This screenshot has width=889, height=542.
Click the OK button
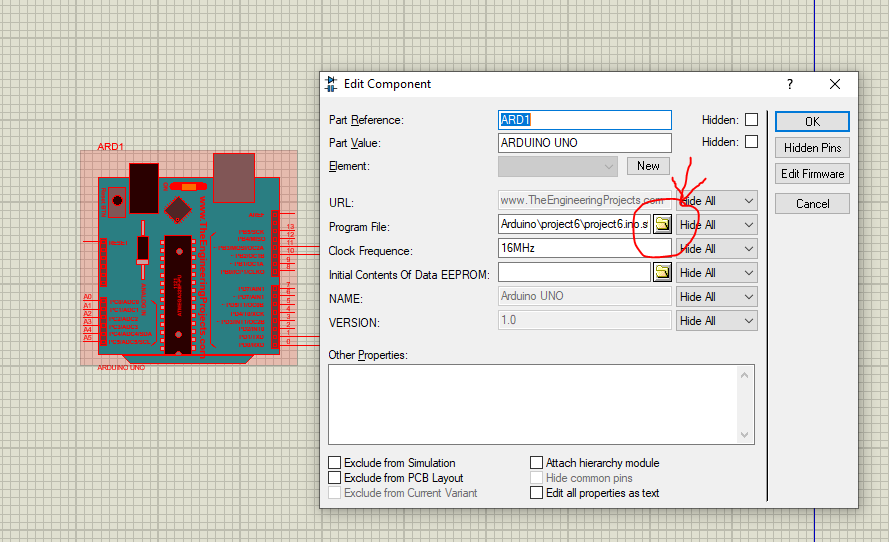[x=812, y=121]
